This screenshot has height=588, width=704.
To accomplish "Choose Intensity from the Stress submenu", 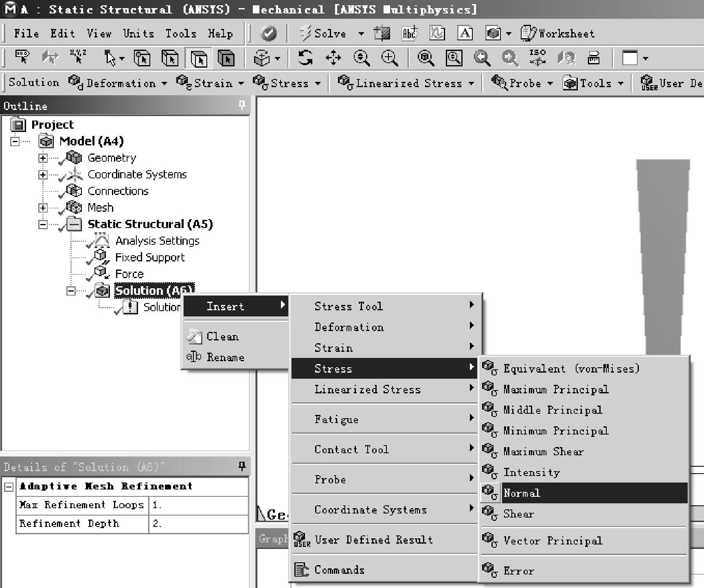I will click(584, 472).
